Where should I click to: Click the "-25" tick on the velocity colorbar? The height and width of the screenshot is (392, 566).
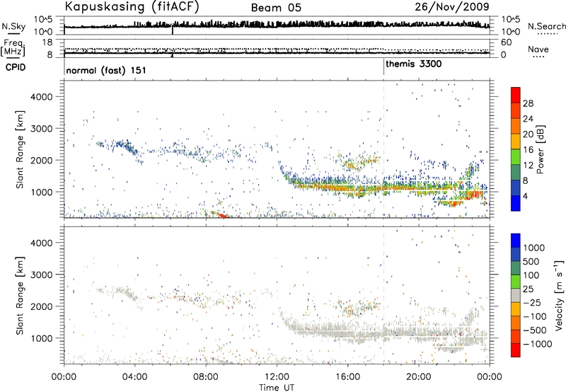coord(532,302)
